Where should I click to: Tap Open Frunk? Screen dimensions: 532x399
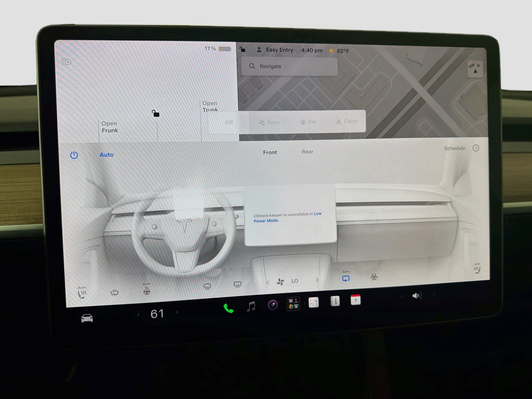(x=110, y=127)
